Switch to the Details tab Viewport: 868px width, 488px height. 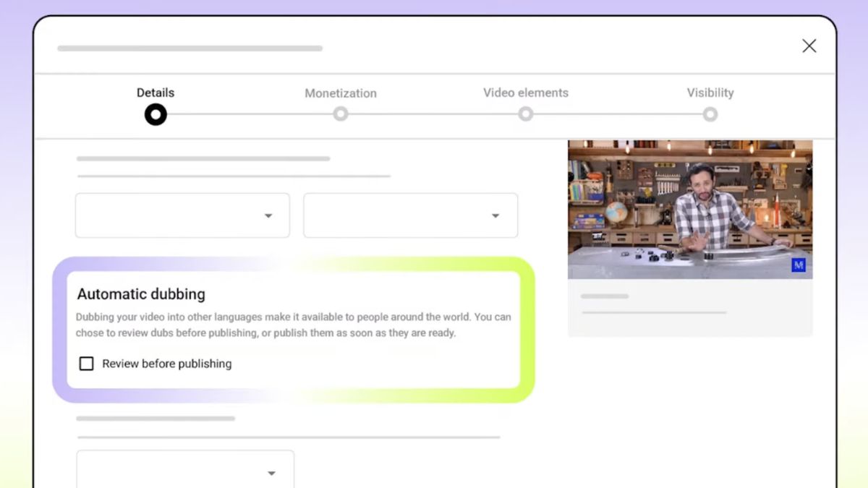pos(155,93)
